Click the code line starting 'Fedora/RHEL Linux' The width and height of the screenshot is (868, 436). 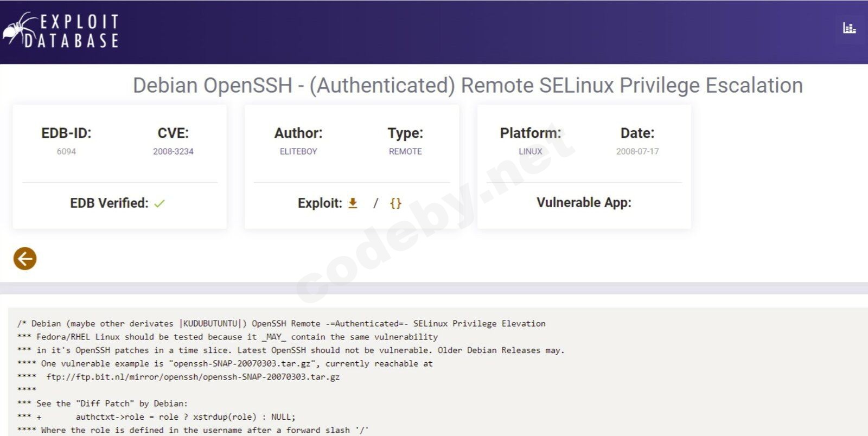coord(227,337)
